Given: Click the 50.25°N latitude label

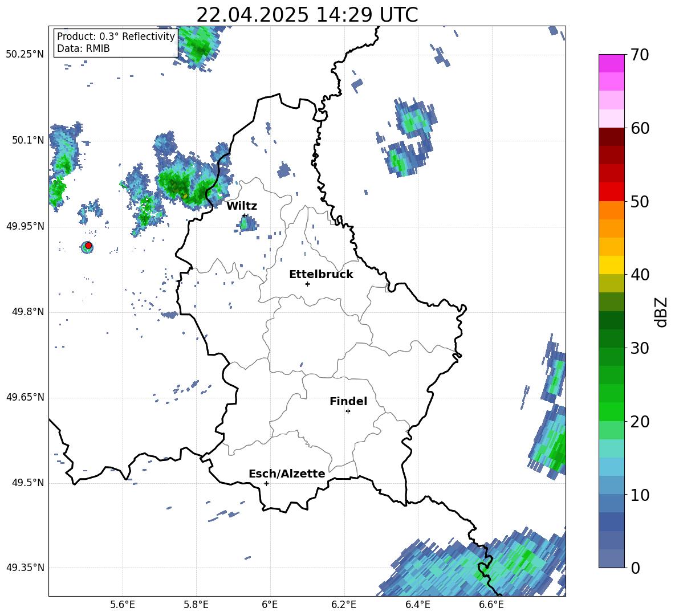Looking at the screenshot, I should [25, 55].
